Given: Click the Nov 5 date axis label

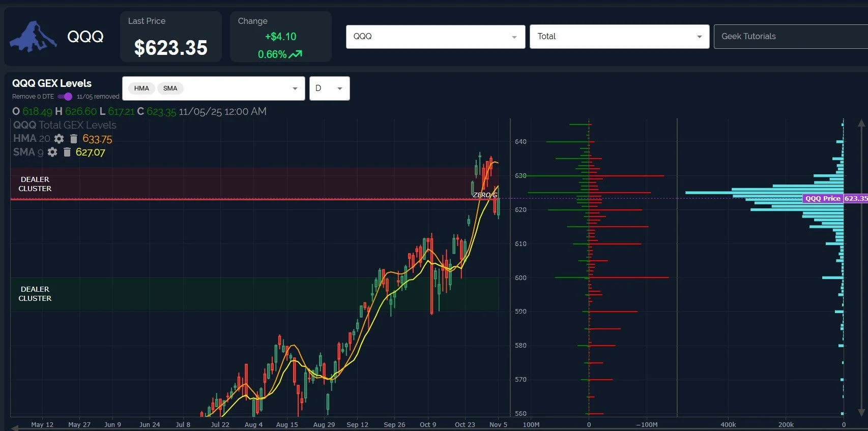Looking at the screenshot, I should click(x=498, y=424).
